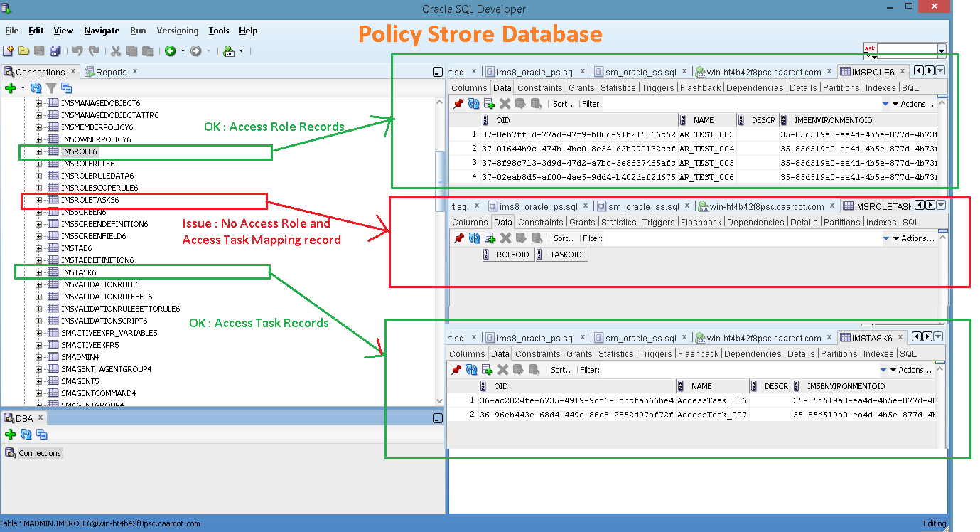
Task: Open Triggers tab in IMSROLETASK6 panel
Action: click(x=659, y=222)
